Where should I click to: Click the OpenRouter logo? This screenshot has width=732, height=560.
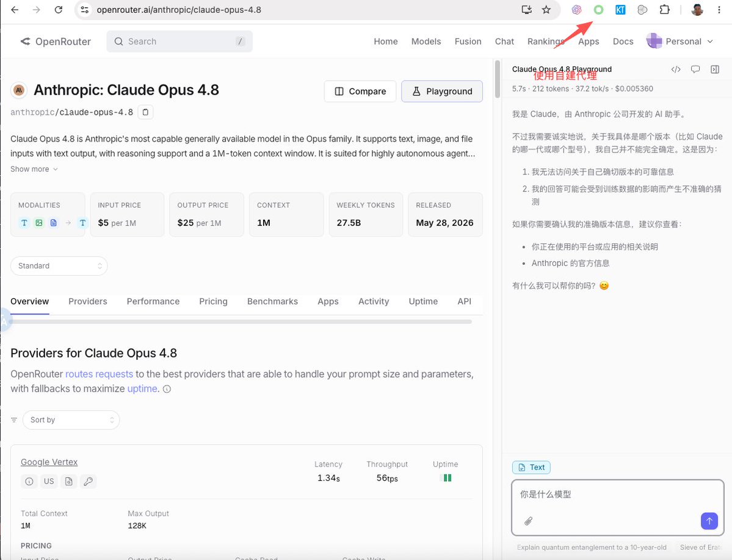[x=56, y=41]
